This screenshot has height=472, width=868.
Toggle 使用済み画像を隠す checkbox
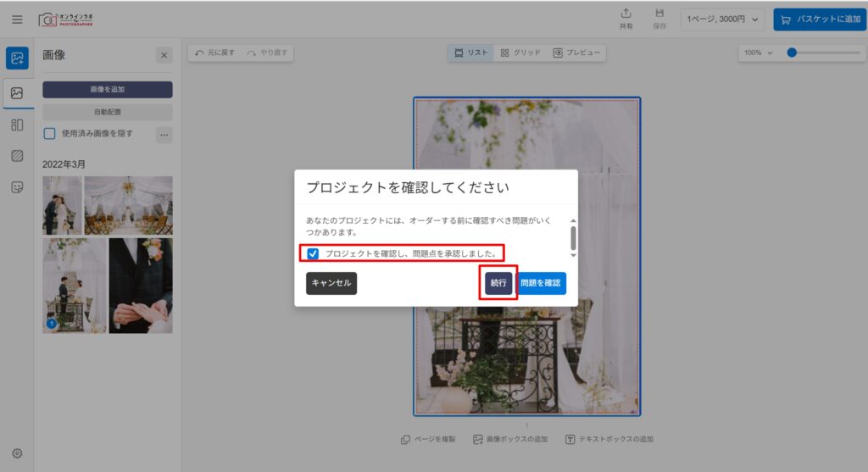50,134
